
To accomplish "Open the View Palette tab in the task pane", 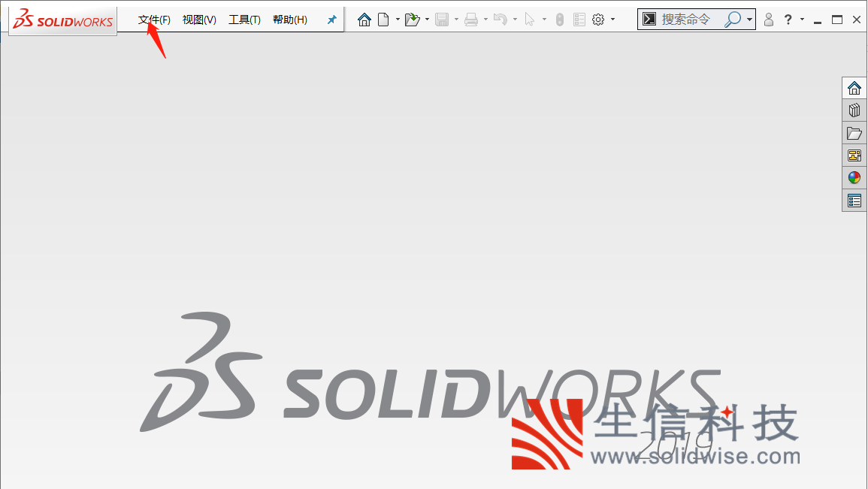I will [x=854, y=155].
